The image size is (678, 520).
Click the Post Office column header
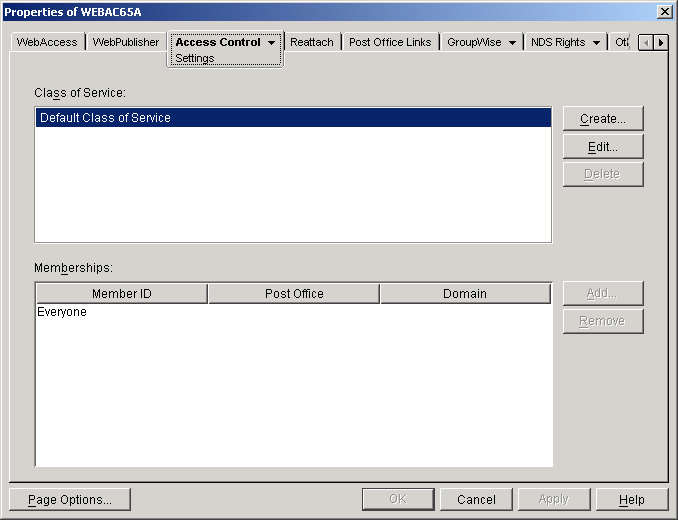294,293
